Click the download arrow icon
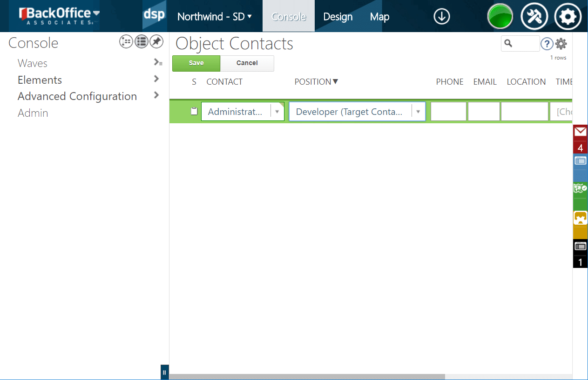This screenshot has height=380, width=588. pos(441,17)
